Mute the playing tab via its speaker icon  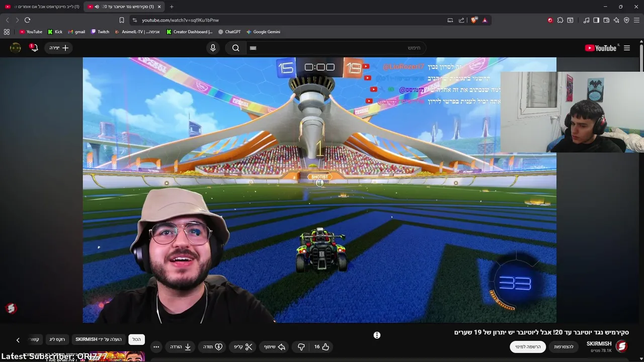pyautogui.click(x=97, y=7)
